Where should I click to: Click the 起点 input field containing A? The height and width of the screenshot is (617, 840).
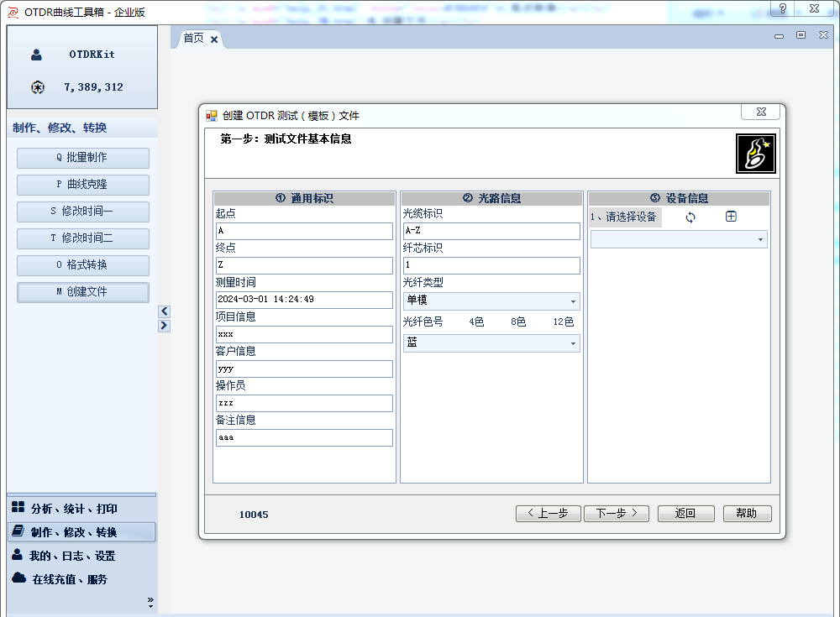(303, 231)
